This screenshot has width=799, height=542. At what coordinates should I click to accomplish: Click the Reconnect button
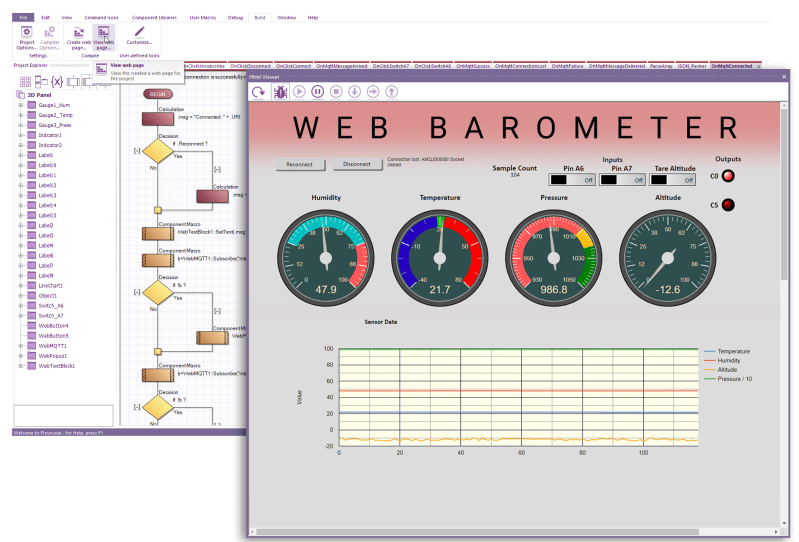[x=299, y=165]
